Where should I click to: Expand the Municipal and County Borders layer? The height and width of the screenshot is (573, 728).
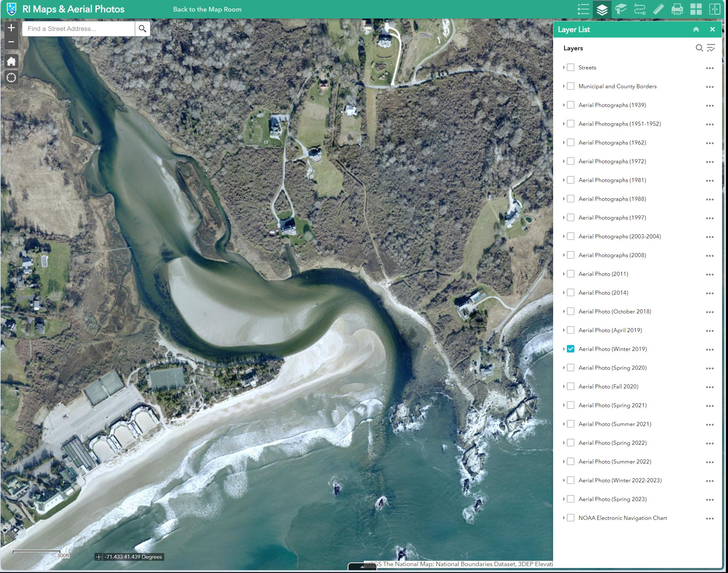click(564, 86)
